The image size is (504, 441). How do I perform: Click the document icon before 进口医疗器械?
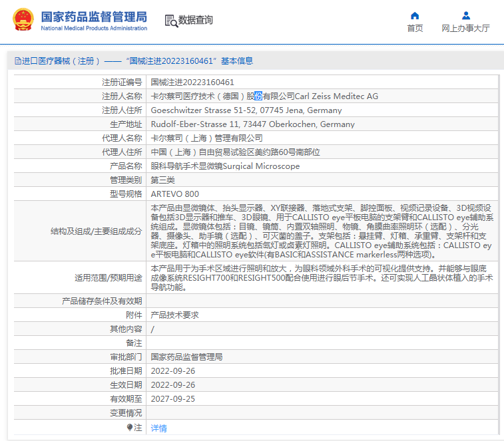pyautogui.click(x=18, y=61)
